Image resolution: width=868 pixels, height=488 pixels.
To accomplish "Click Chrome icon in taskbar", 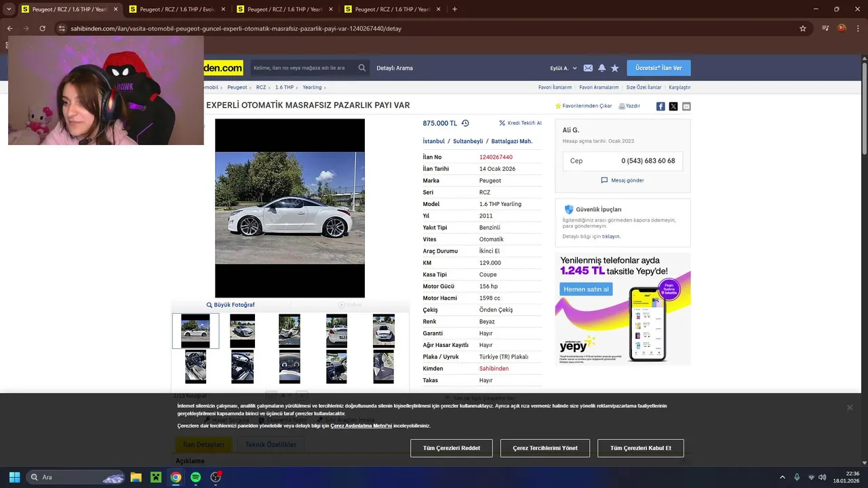I will tap(176, 477).
